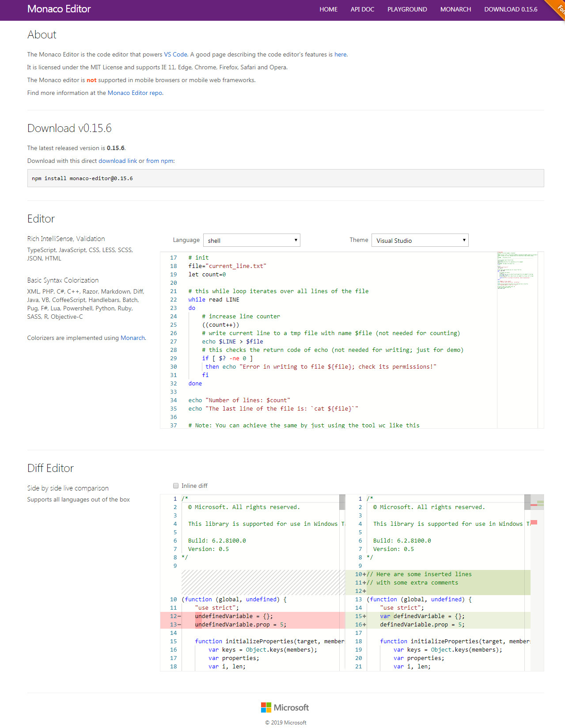Click inserted comment 'with some extra comments'
Viewport: 565px width, 728px height.
coord(412,582)
